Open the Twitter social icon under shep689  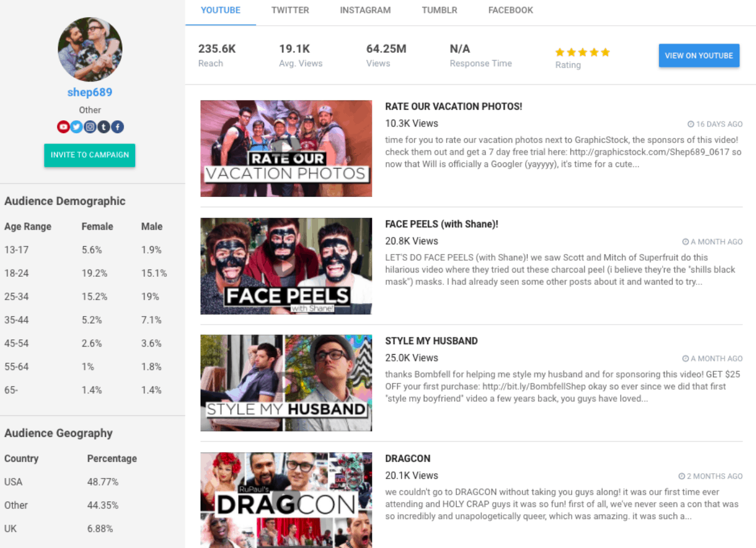(76, 127)
